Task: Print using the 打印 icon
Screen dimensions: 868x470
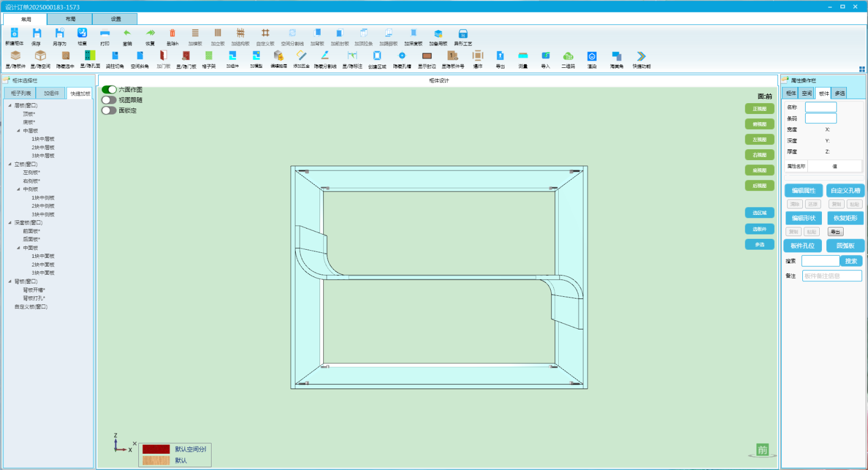Action: coord(105,34)
